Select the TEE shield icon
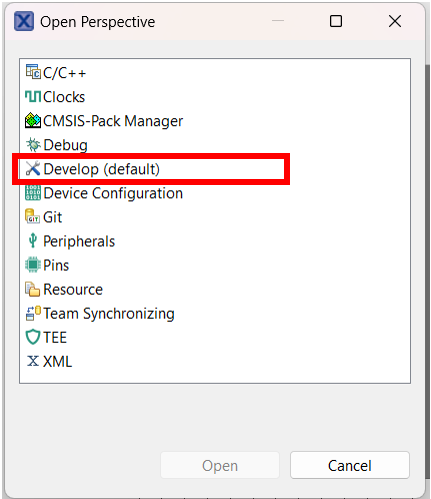 [33, 337]
